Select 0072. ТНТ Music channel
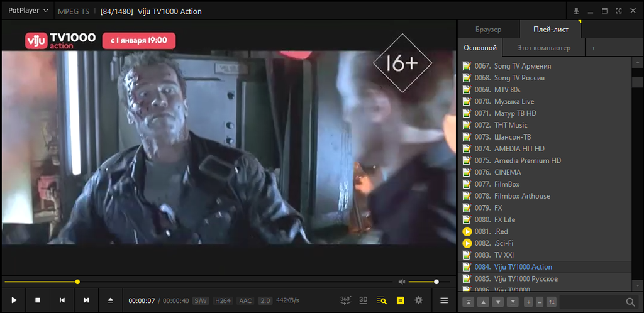 coord(545,125)
